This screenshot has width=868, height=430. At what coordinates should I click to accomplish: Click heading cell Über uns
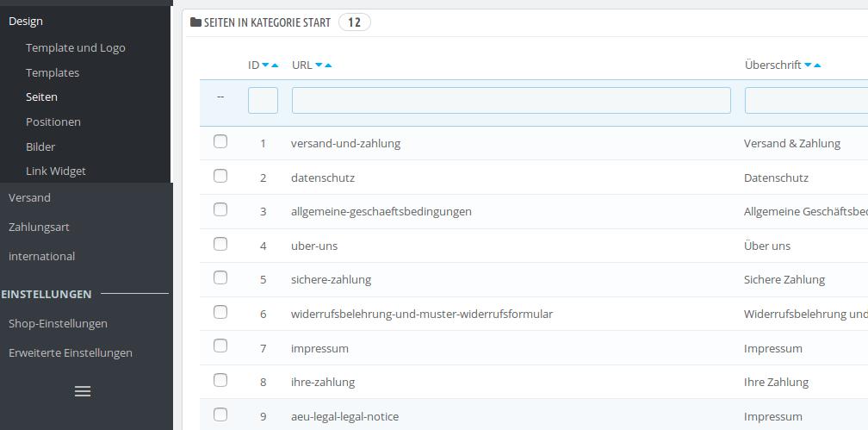tap(767, 246)
